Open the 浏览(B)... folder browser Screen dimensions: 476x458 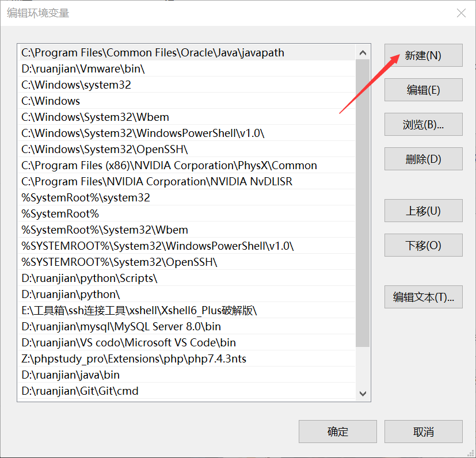pyautogui.click(x=423, y=125)
